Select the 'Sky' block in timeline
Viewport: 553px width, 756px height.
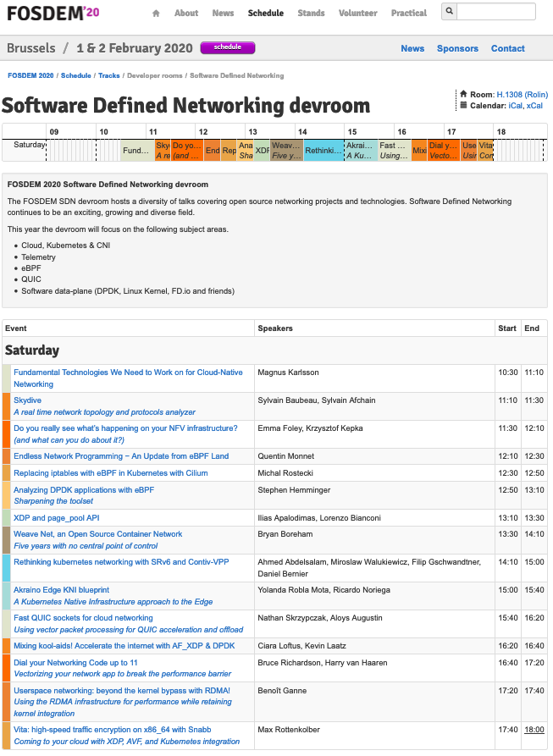pos(163,151)
